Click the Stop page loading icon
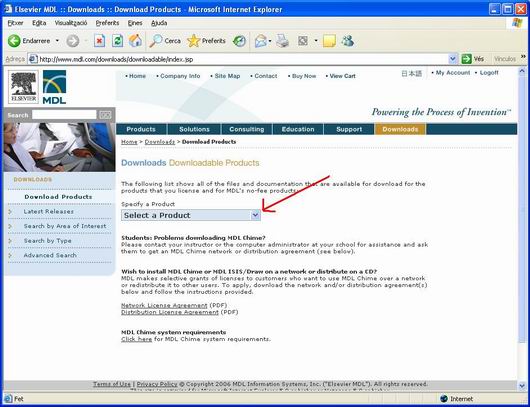Viewport: 530px width, 407px height. [99, 41]
